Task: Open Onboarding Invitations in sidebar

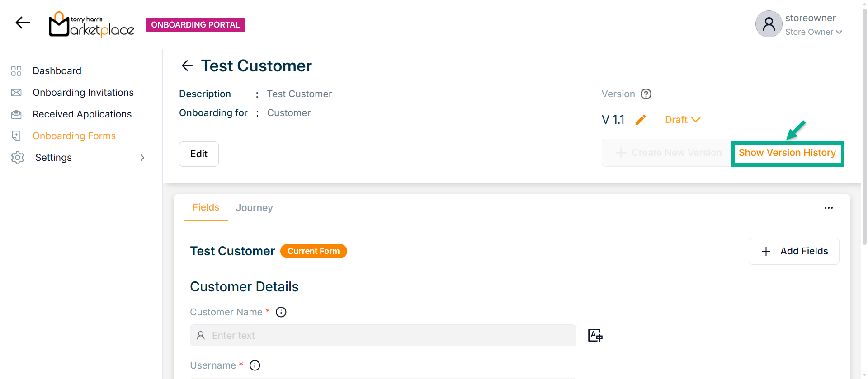Action: tap(83, 93)
